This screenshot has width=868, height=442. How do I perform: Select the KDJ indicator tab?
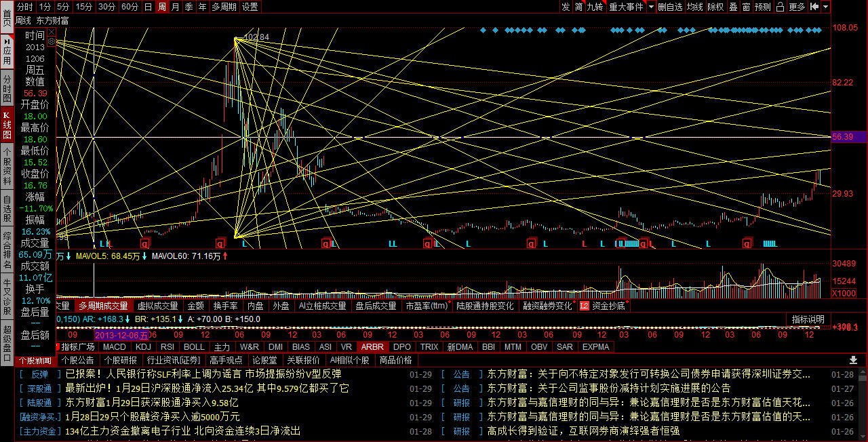[x=143, y=346]
